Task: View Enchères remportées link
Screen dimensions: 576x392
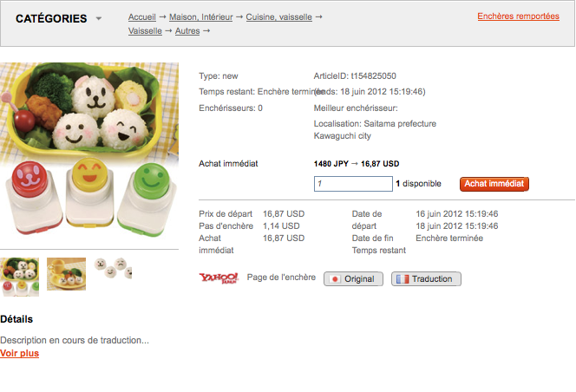Action: (x=519, y=16)
